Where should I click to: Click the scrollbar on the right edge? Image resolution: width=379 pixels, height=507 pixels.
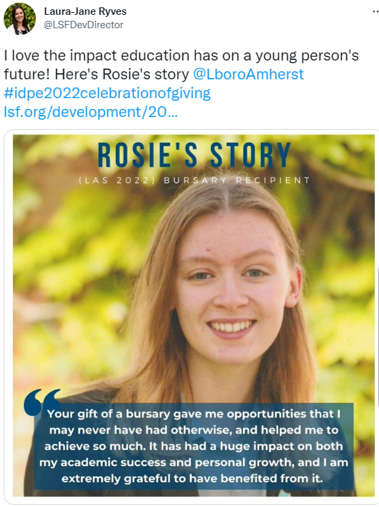(x=378, y=337)
